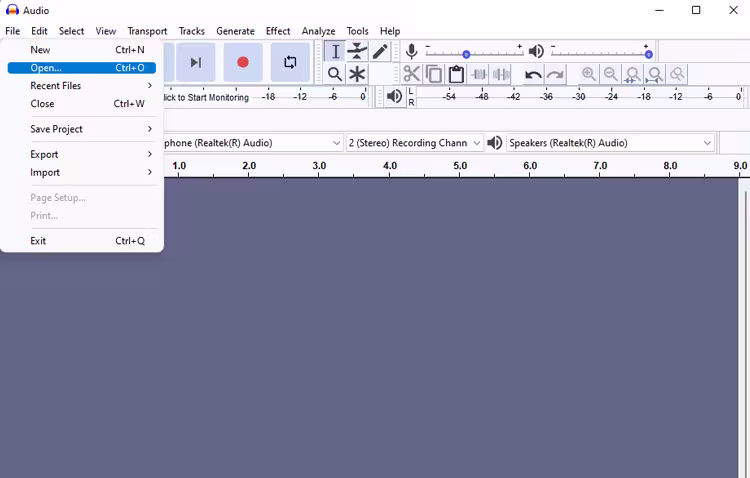This screenshot has height=478, width=750.
Task: Start recording with the red Record button
Action: point(243,62)
